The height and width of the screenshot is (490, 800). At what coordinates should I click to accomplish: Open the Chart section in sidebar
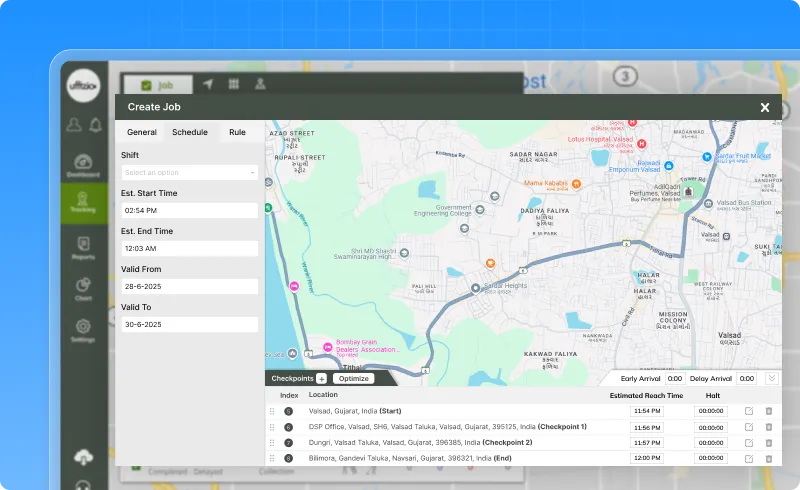83,289
